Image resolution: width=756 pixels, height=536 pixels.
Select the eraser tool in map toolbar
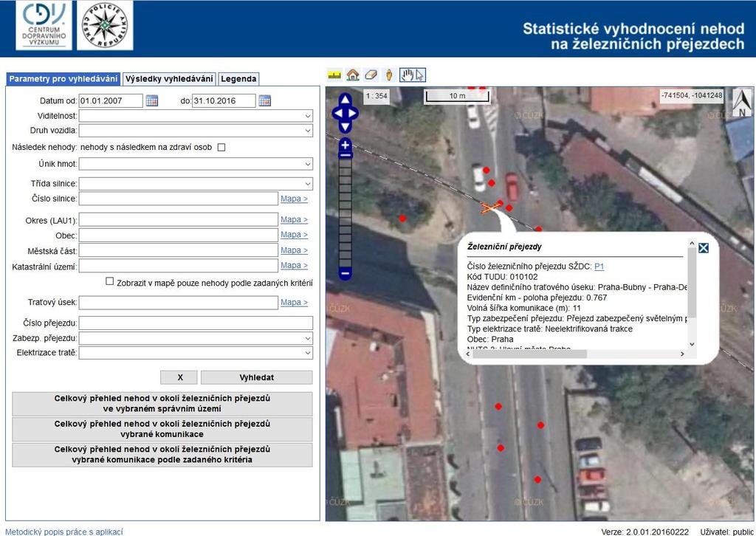pos(371,75)
